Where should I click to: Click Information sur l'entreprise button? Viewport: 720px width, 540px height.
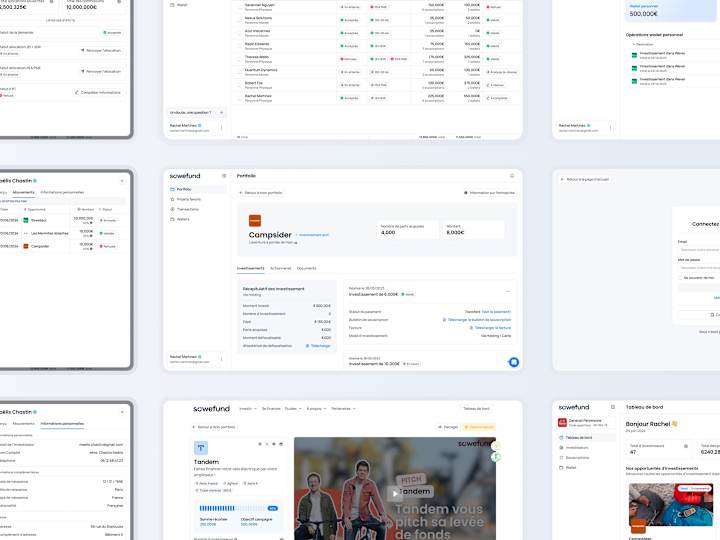489,193
